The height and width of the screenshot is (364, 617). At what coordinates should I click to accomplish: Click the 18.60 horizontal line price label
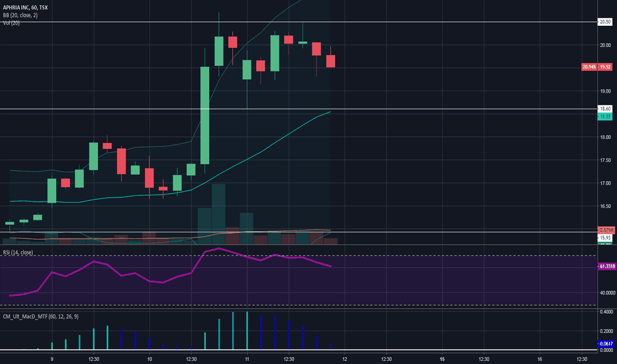click(605, 109)
